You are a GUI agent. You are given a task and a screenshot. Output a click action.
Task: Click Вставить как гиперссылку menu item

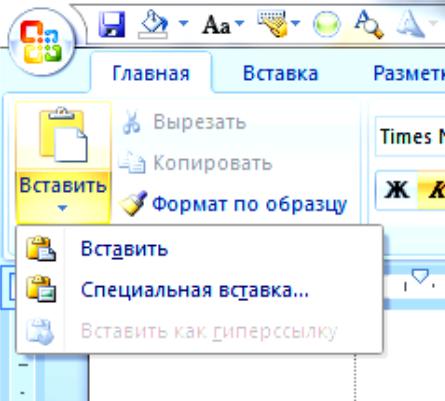click(x=199, y=331)
